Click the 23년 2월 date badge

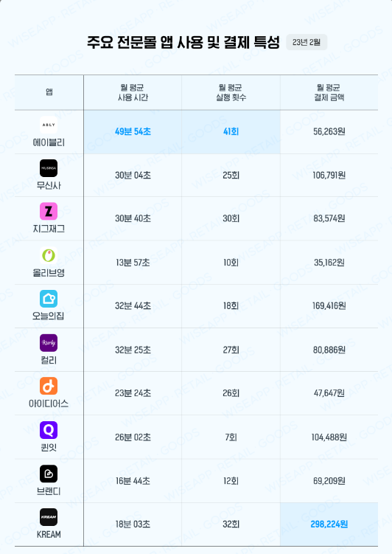(x=307, y=42)
